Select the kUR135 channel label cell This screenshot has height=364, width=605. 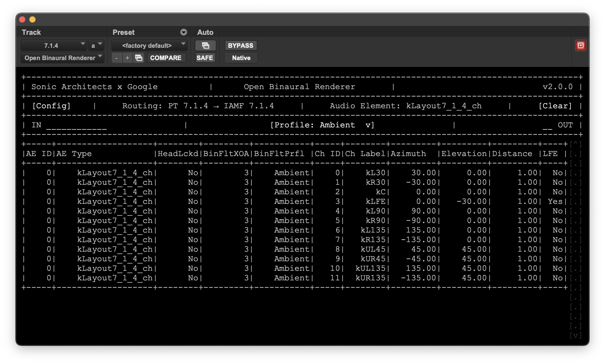click(x=370, y=278)
